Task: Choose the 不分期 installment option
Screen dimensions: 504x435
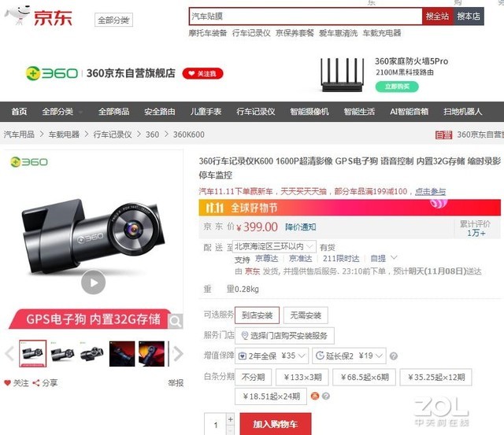Action: (254, 377)
